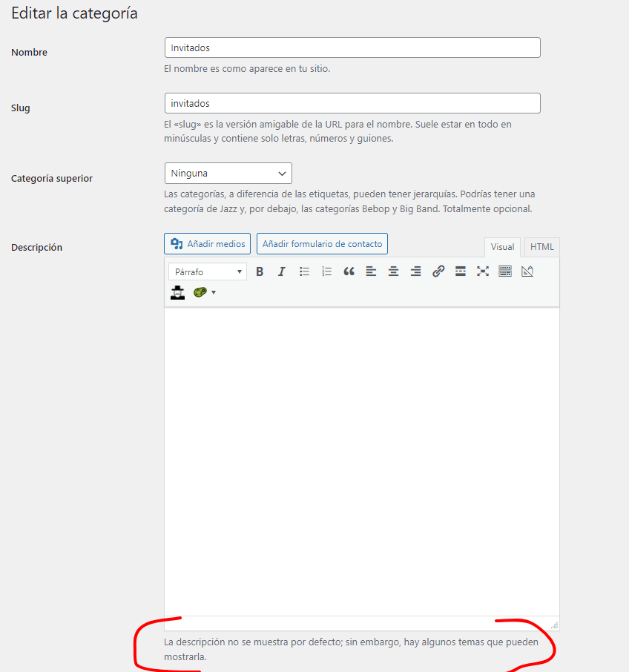
Task: Click the Descripción label
Action: point(36,247)
